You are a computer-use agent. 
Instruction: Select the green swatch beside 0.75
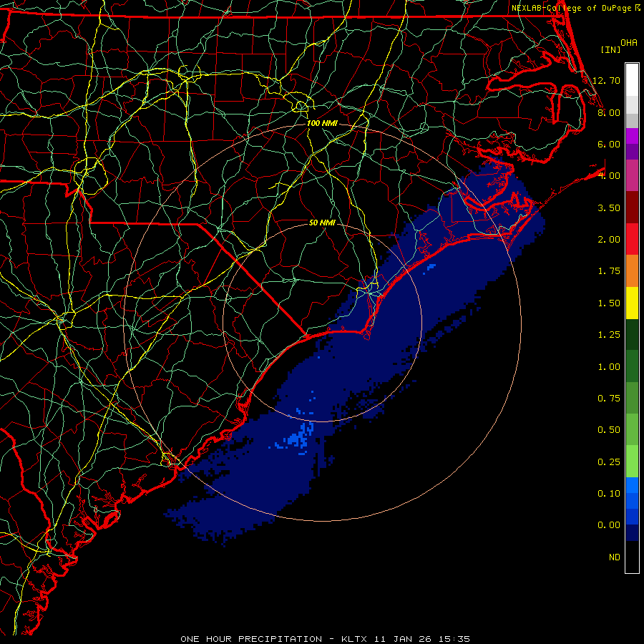click(632, 398)
